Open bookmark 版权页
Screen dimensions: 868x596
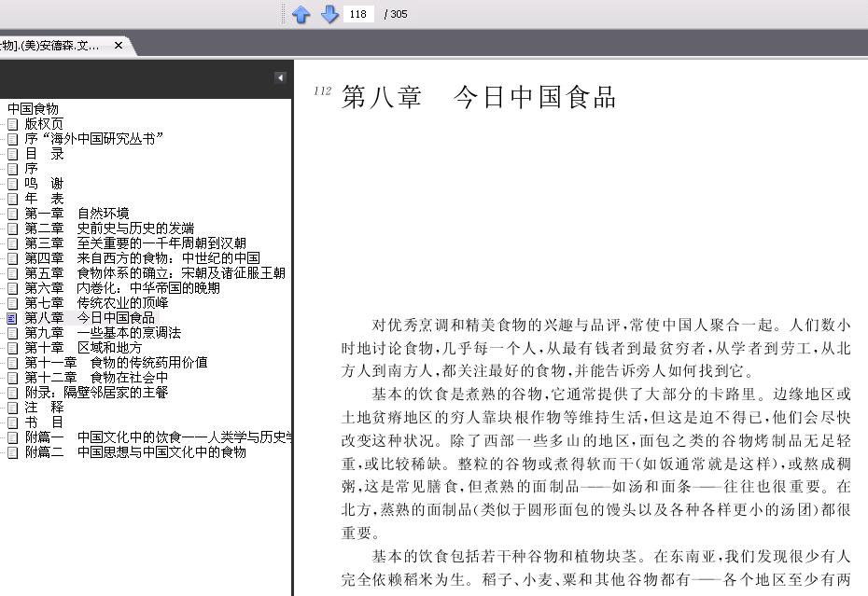click(x=44, y=123)
